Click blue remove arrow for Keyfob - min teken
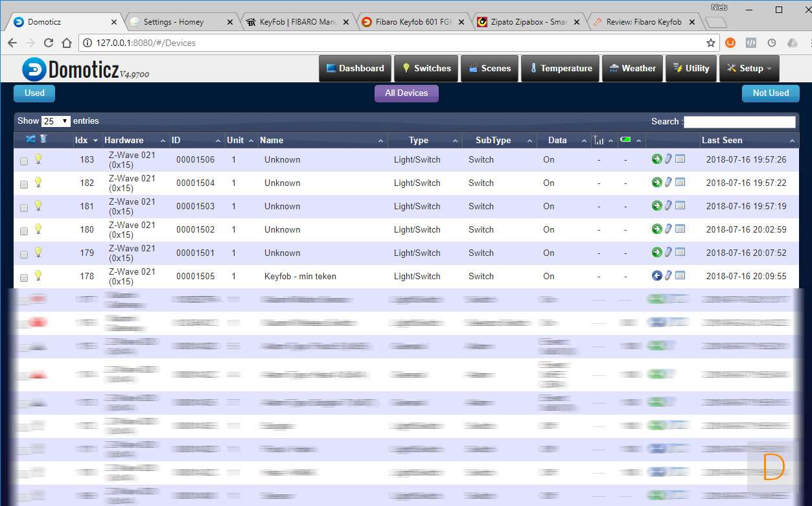The width and height of the screenshot is (812, 506). tap(656, 275)
